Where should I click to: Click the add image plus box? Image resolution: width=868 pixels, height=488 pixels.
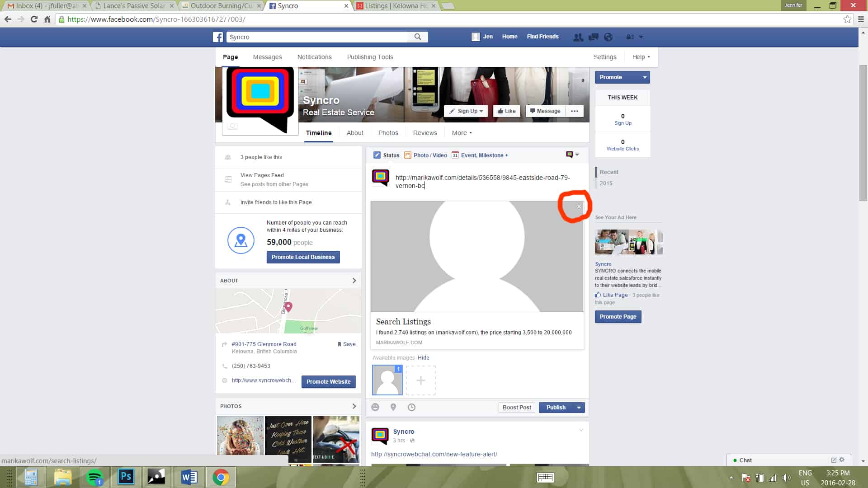point(421,380)
